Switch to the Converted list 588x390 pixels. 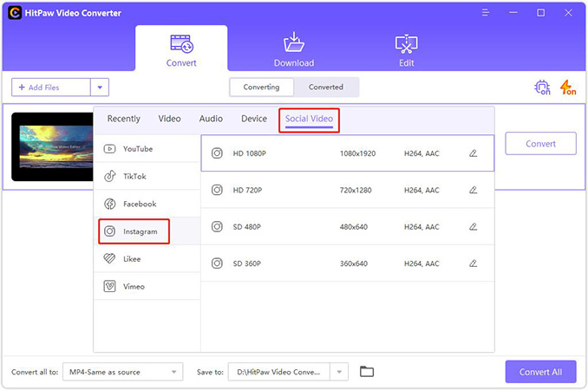point(326,87)
